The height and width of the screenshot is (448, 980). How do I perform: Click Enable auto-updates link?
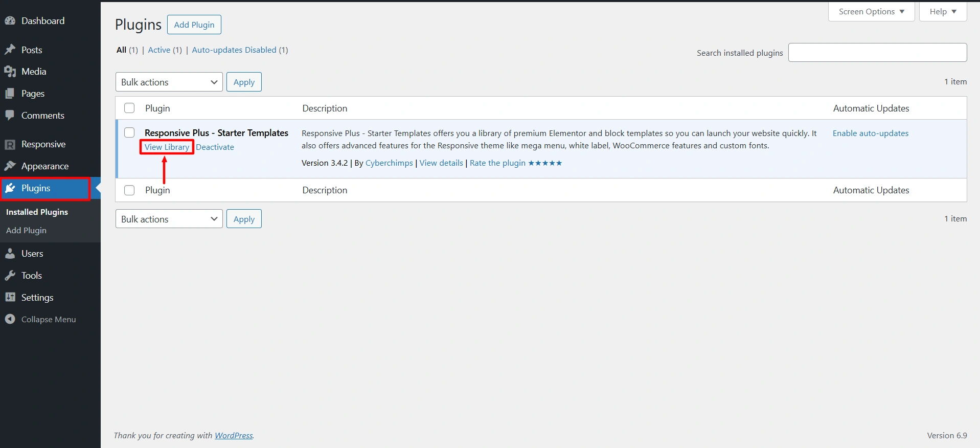(x=871, y=133)
